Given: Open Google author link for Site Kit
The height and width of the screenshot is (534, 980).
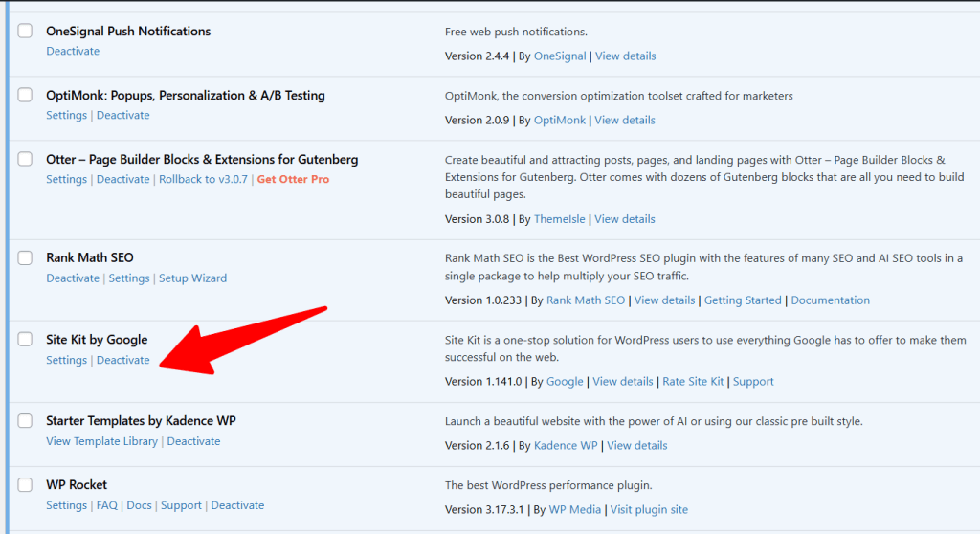Looking at the screenshot, I should pos(565,382).
